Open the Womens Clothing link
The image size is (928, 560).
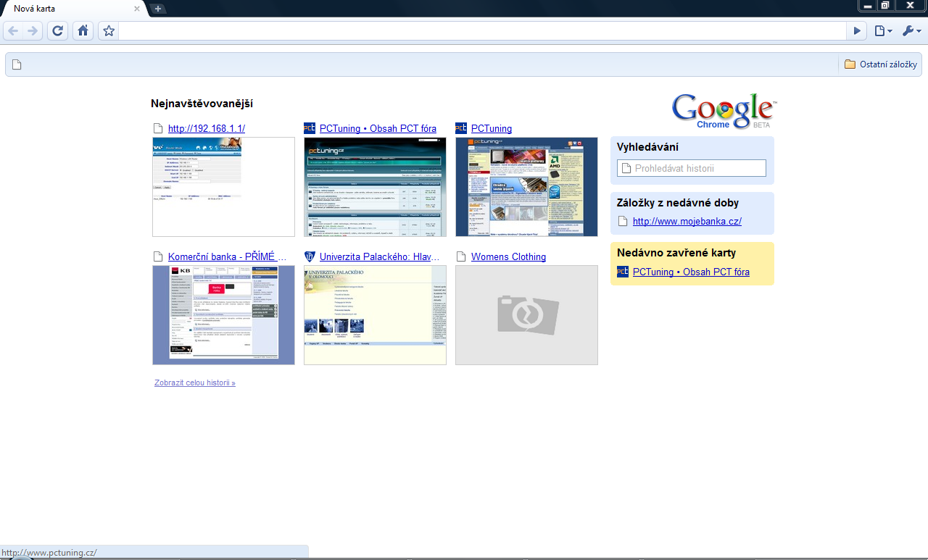(x=508, y=256)
